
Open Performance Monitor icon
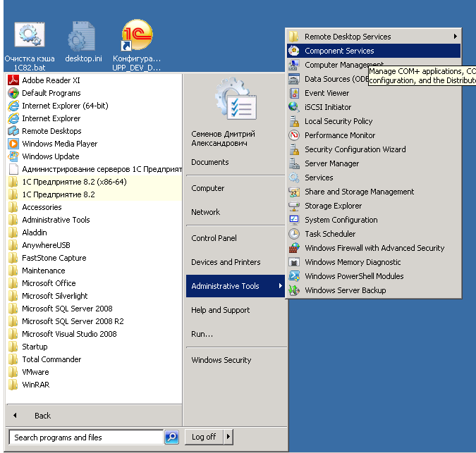click(294, 135)
